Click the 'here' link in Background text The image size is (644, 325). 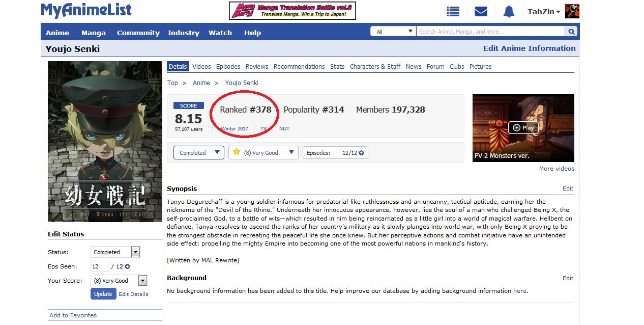pos(520,291)
